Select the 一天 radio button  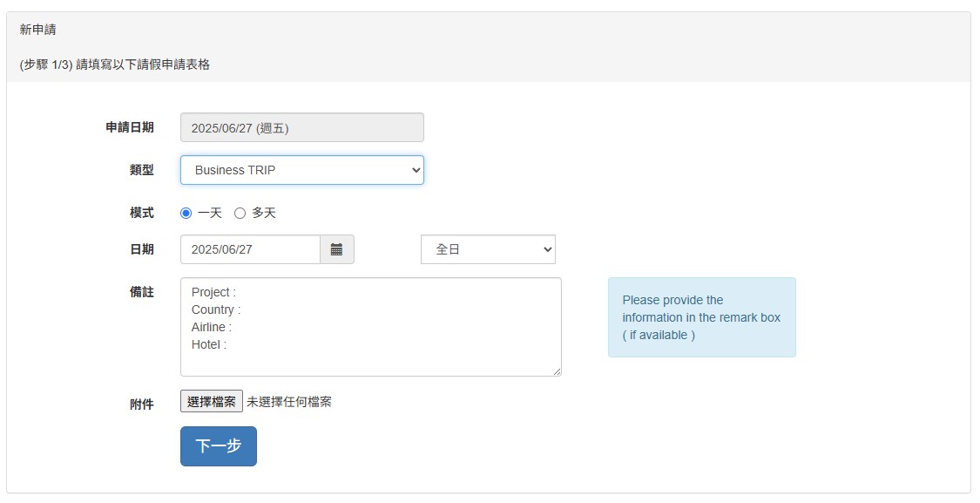[x=186, y=214]
